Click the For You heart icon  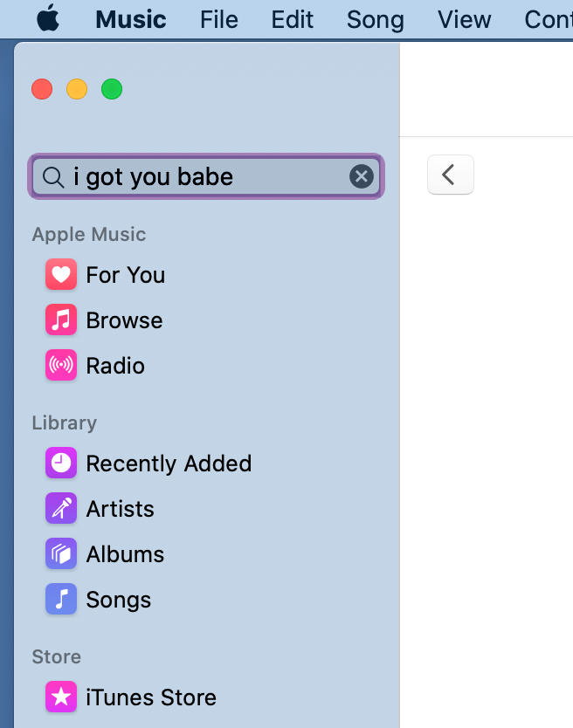pyautogui.click(x=60, y=275)
